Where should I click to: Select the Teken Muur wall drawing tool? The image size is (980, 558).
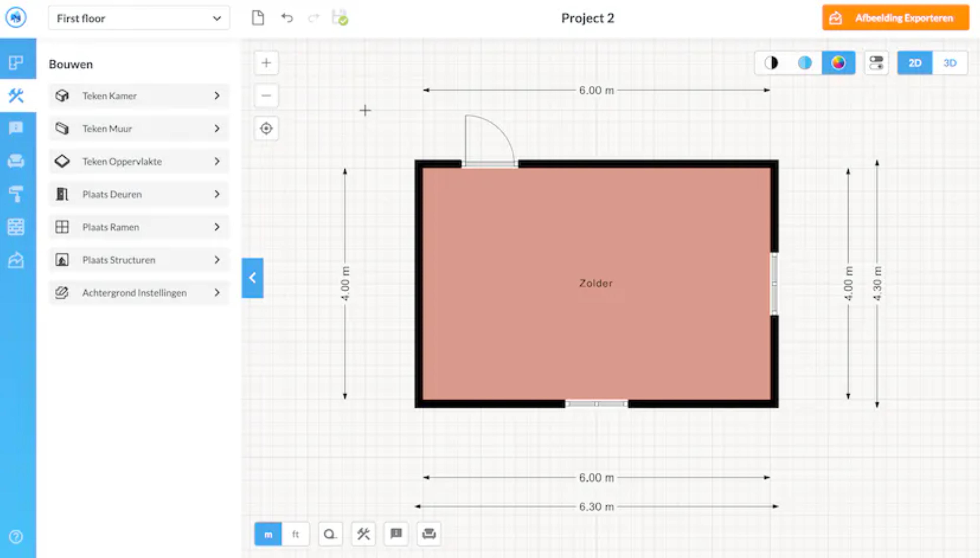(x=138, y=128)
